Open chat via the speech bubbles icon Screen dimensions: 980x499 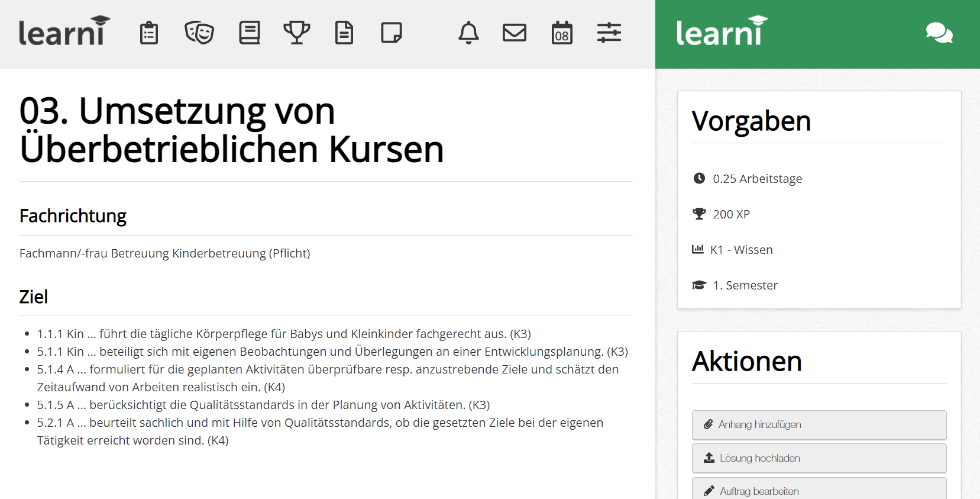[x=939, y=33]
